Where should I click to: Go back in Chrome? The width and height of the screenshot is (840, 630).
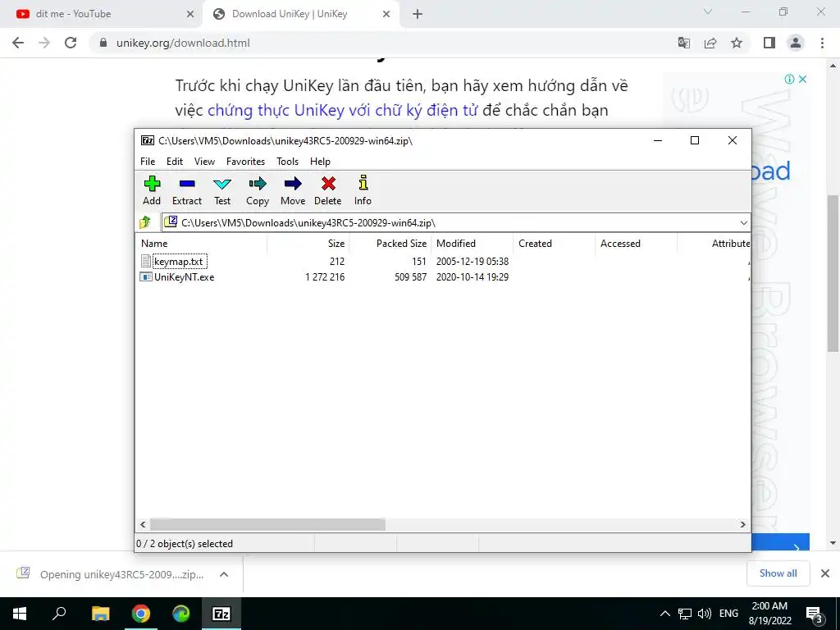coord(18,43)
